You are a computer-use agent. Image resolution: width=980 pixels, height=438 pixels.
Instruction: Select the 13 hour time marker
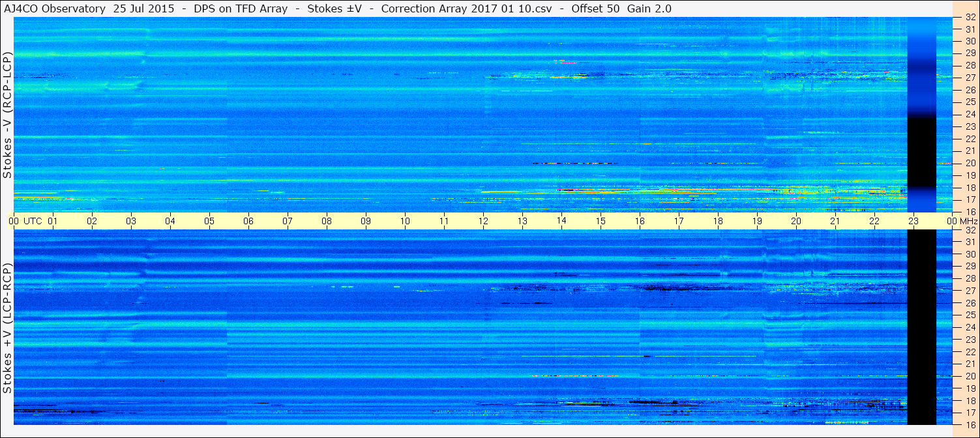click(522, 221)
